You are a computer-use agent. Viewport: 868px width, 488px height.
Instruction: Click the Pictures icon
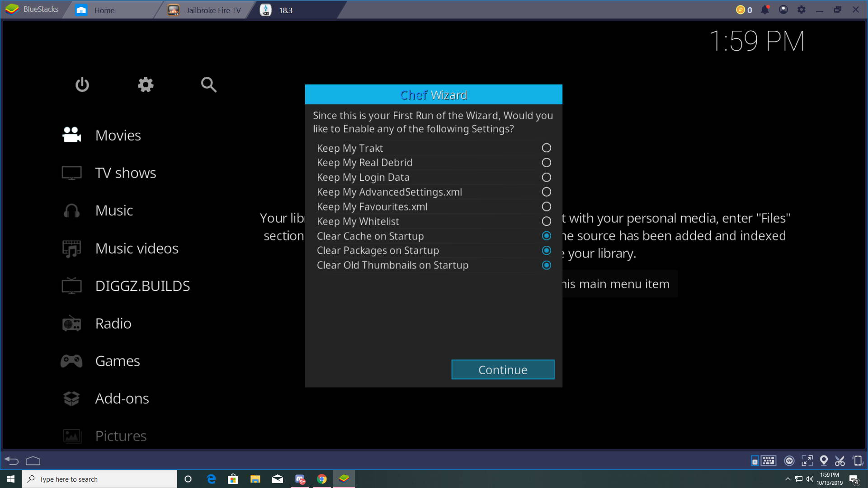tap(71, 436)
